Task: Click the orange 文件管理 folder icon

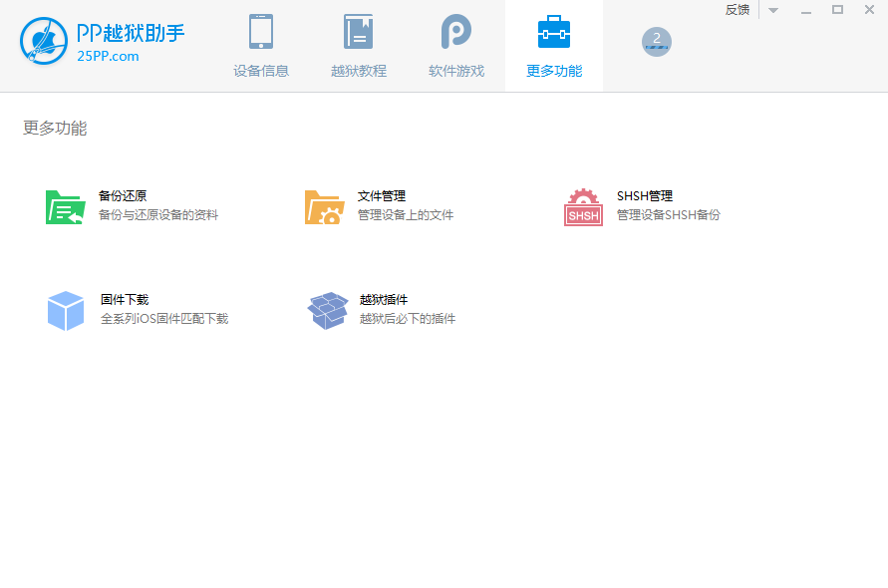Action: (324, 207)
